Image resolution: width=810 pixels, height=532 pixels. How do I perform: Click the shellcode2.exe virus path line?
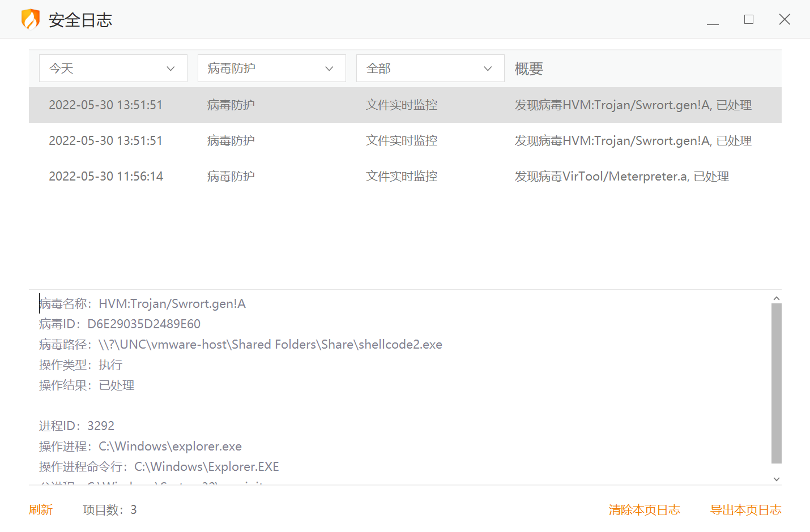241,345
